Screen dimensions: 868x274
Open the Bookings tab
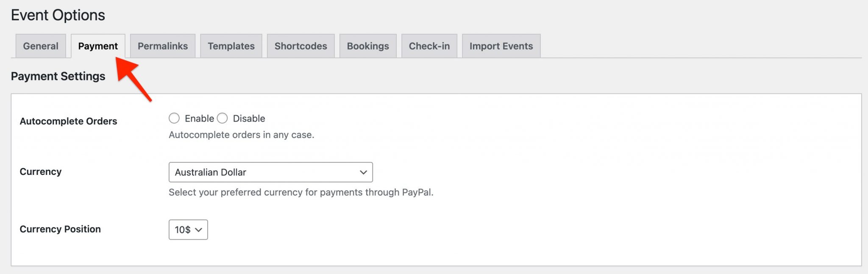coord(368,46)
